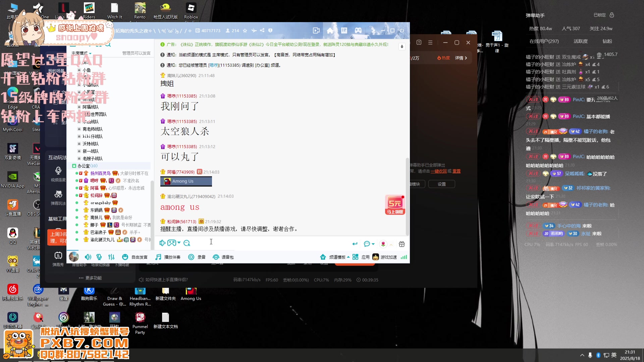The width and height of the screenshot is (644, 362).
Task: Open Among Us desktop shortcut
Action: pos(191,294)
